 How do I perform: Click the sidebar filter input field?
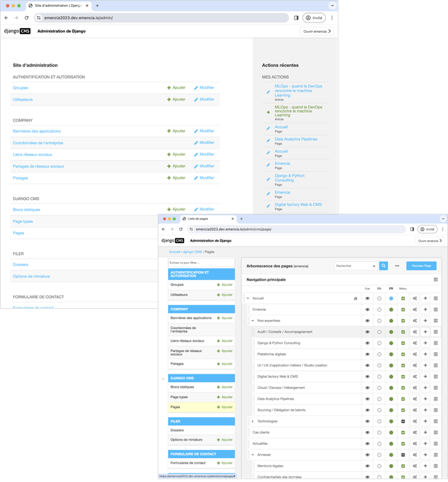pyautogui.click(x=201, y=263)
